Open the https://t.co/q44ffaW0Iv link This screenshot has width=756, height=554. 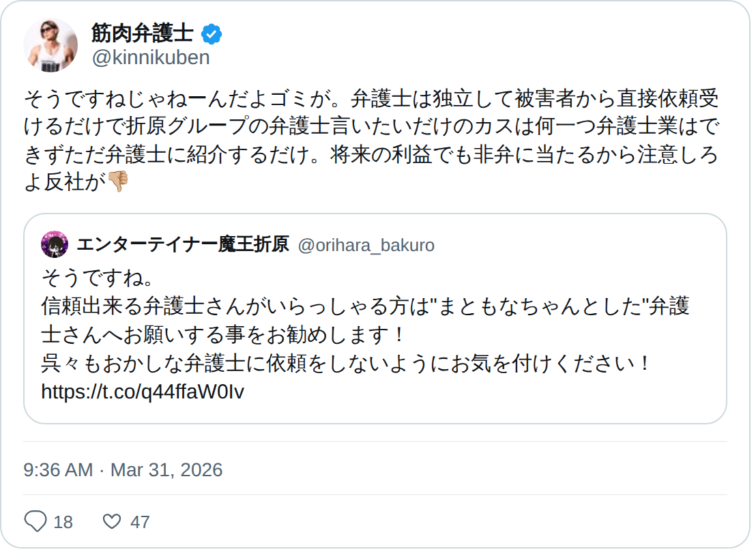click(x=143, y=392)
